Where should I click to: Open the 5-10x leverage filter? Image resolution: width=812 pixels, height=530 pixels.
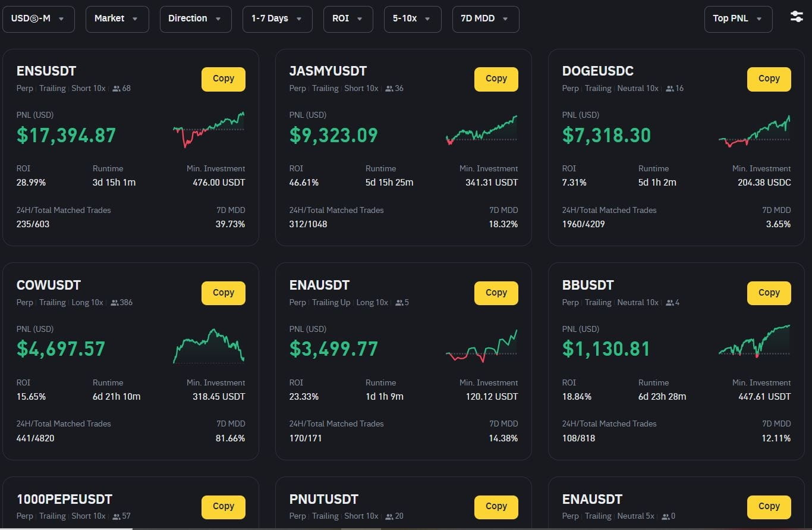pyautogui.click(x=412, y=19)
